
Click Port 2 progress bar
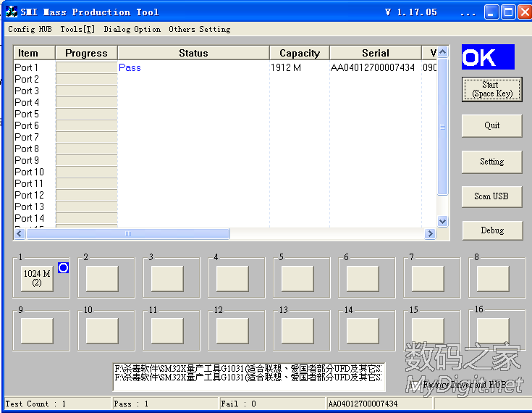pyautogui.click(x=87, y=79)
